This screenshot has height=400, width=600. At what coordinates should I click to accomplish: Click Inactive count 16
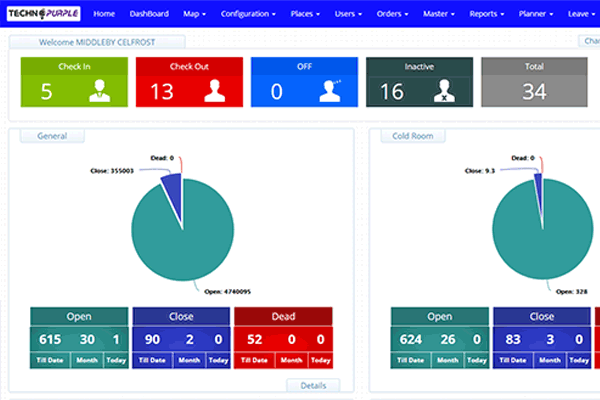click(392, 91)
